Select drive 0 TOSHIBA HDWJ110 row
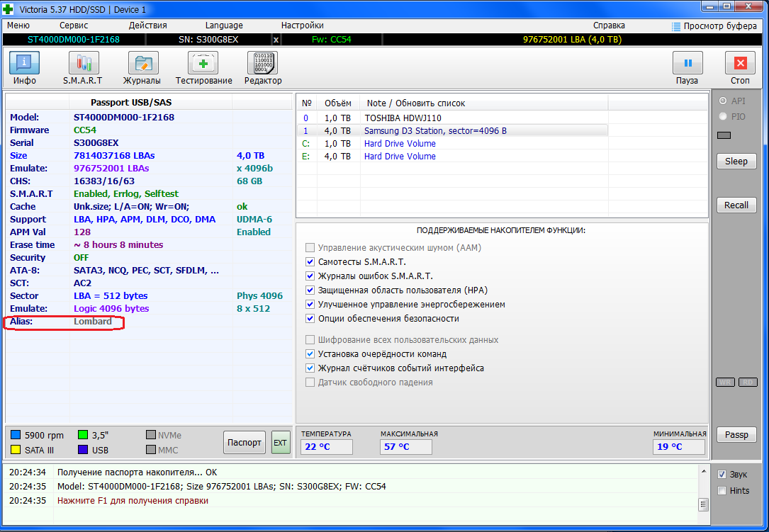Screen dimensions: 769x532 (452, 118)
